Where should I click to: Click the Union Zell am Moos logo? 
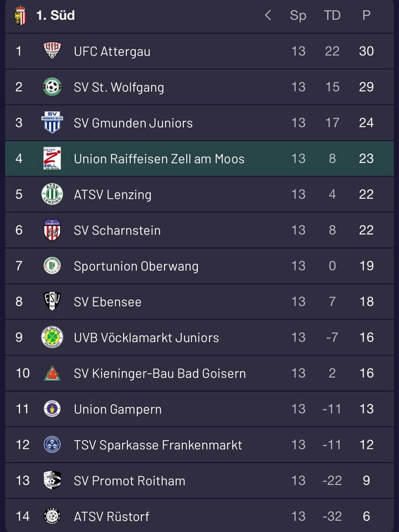[52, 158]
